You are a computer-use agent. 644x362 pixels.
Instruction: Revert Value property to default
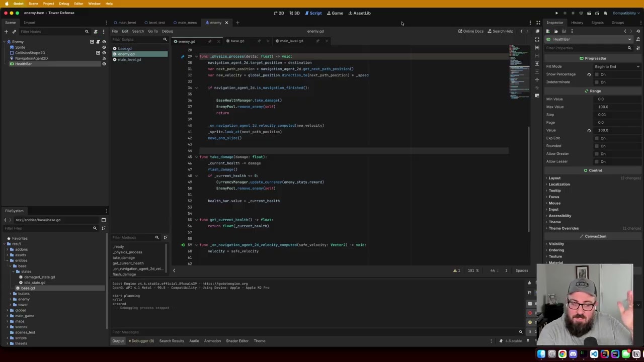click(x=589, y=130)
